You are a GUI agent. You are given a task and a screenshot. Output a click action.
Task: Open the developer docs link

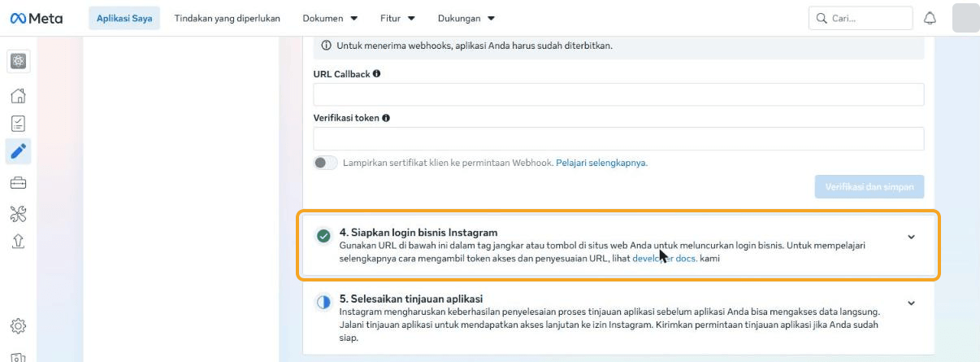(x=665, y=259)
